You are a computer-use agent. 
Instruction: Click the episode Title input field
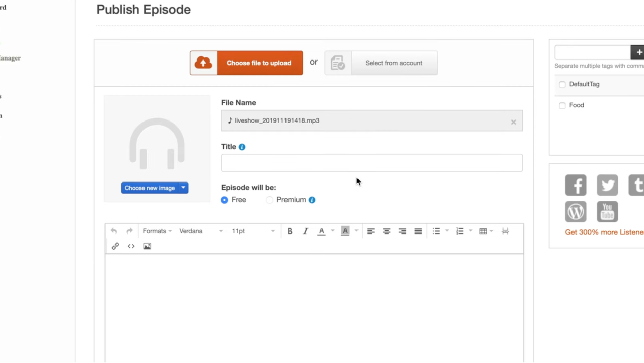point(372,163)
